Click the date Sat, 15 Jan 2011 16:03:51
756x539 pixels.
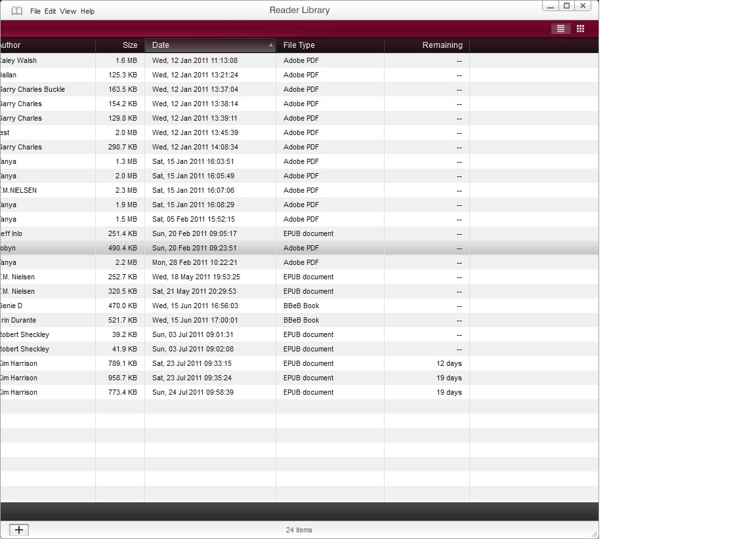pyautogui.click(x=193, y=162)
